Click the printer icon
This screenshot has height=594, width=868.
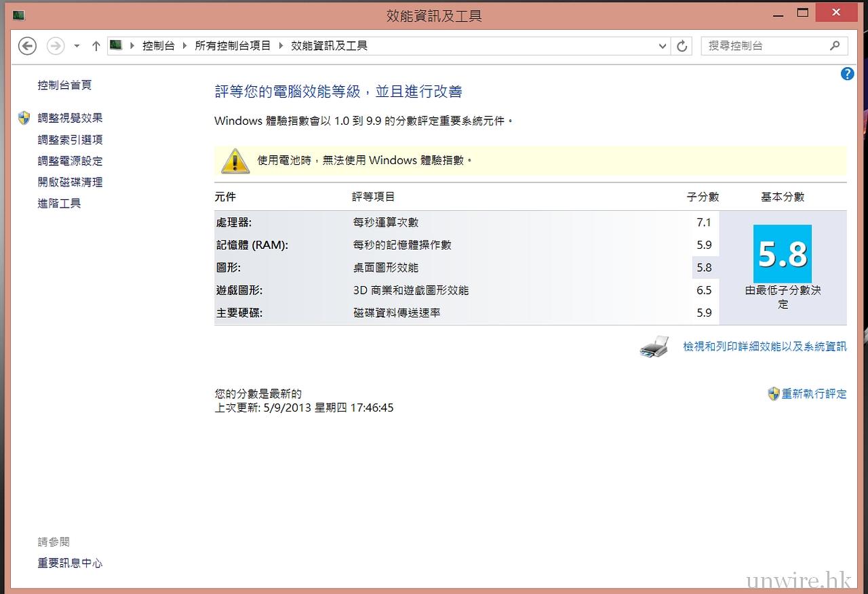654,347
